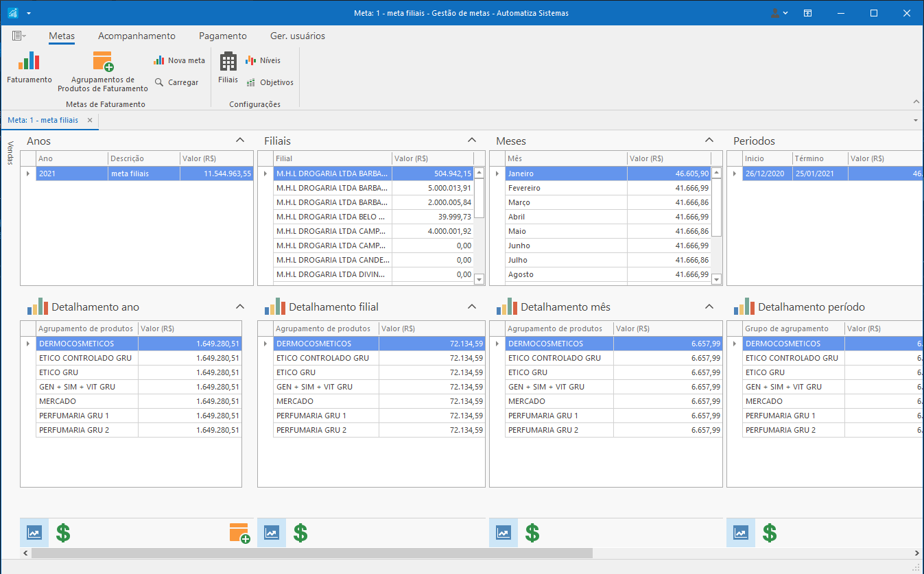Click the Carregar magnifier button
This screenshot has height=574, width=924.
tap(176, 82)
